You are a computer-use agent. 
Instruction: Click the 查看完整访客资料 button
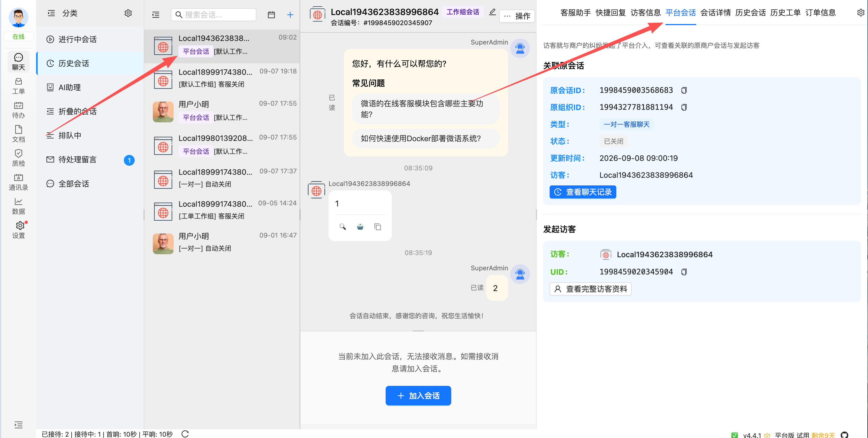point(590,289)
